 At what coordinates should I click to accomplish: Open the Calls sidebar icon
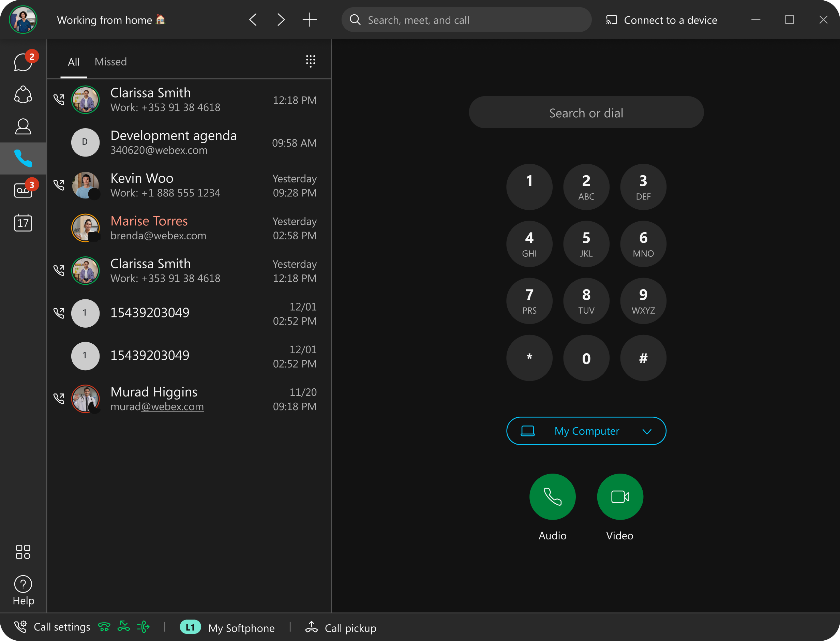click(23, 158)
